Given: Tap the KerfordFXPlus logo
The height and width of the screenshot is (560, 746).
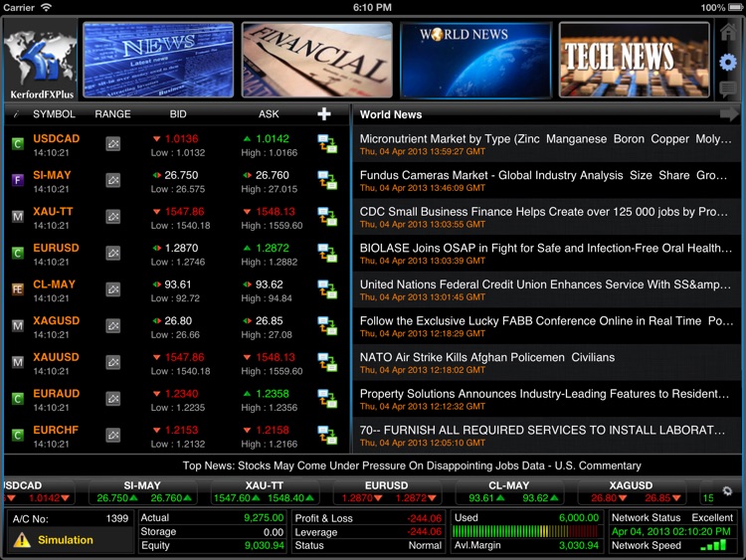Looking at the screenshot, I should [42, 61].
